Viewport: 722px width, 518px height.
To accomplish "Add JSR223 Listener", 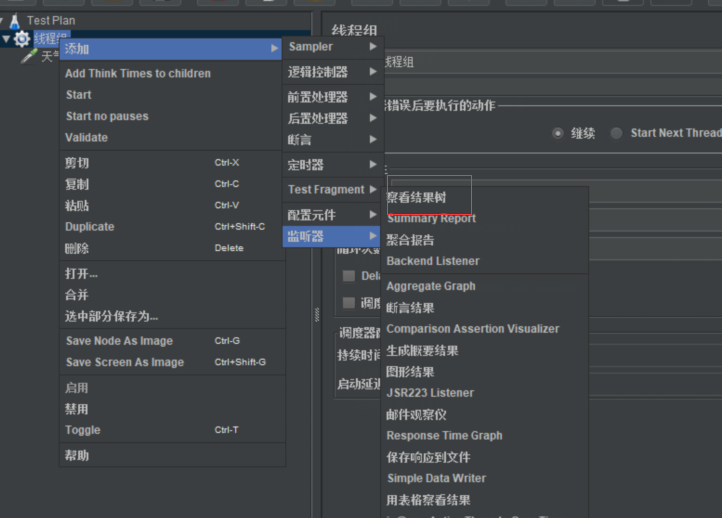I will tap(485, 393).
